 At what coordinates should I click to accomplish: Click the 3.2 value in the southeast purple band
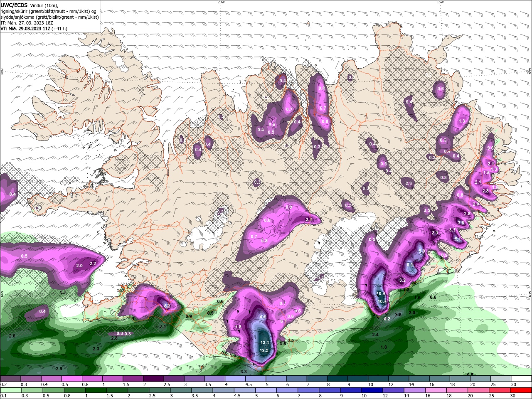click(x=402, y=281)
